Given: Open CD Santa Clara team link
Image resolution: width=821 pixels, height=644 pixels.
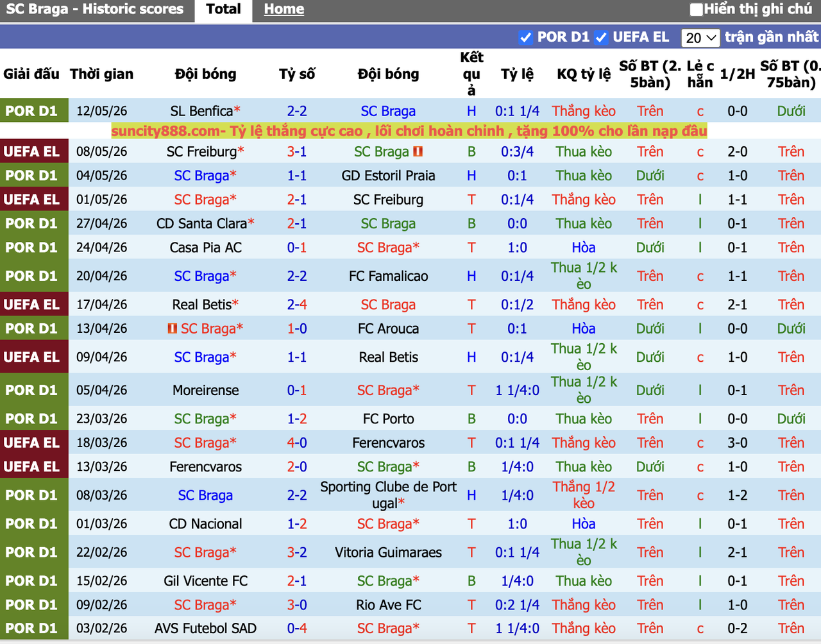Looking at the screenshot, I should [x=201, y=224].
